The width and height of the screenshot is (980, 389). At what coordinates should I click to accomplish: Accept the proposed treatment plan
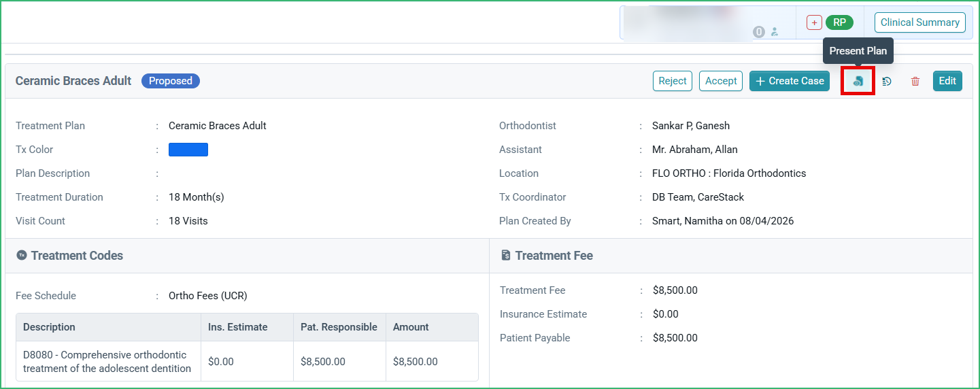click(x=721, y=81)
